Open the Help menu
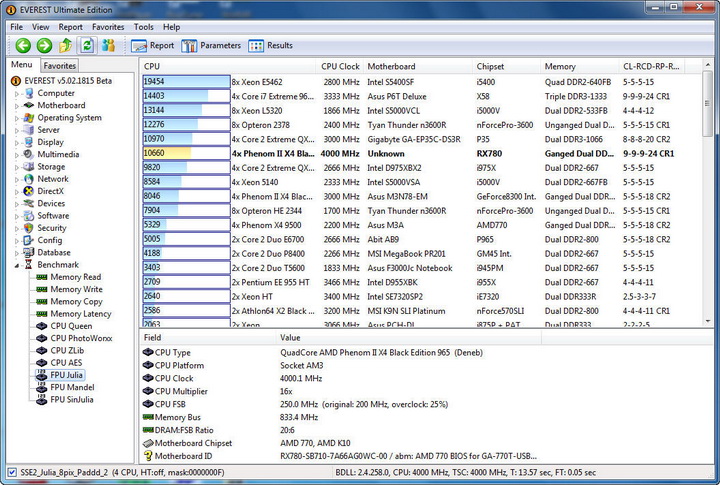The image size is (720, 485). coord(171,27)
